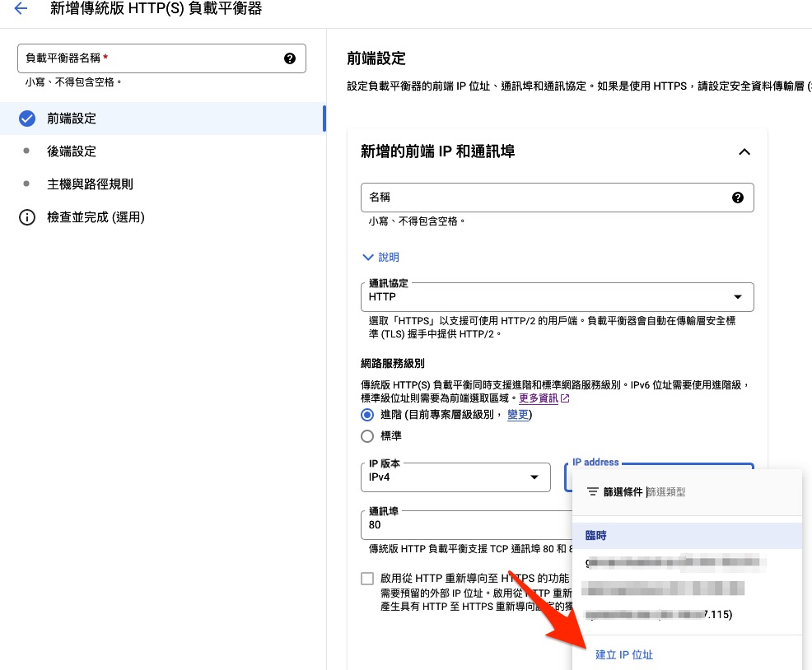
Task: Click the filter icon beside 篩選條件
Action: [592, 492]
